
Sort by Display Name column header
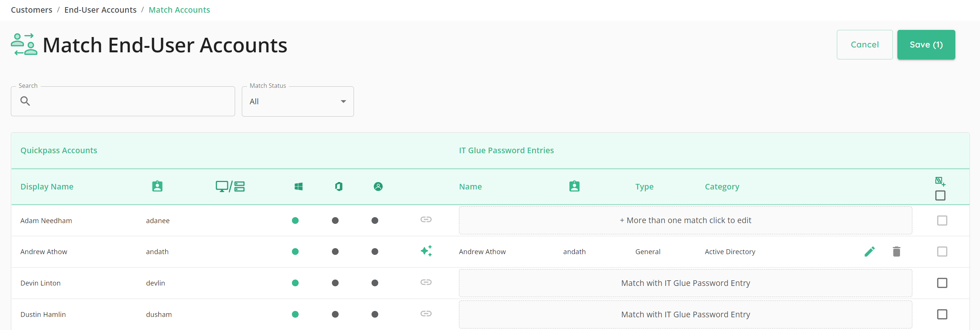[47, 186]
